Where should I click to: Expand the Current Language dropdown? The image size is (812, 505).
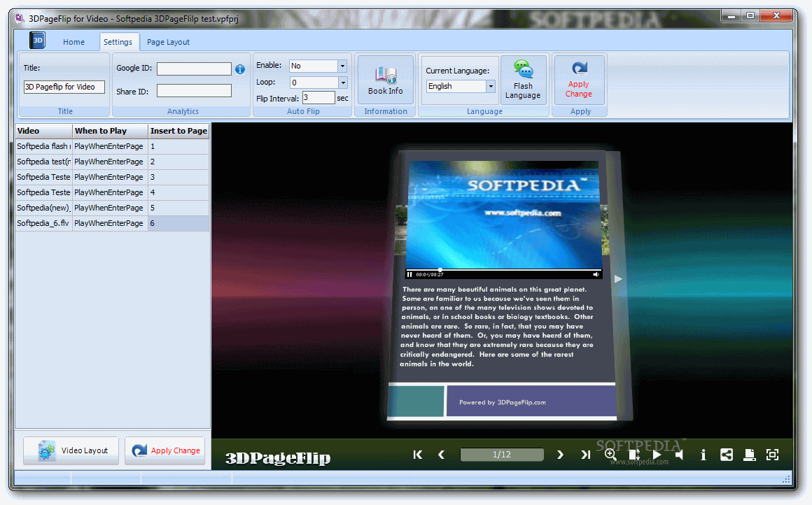tap(491, 87)
